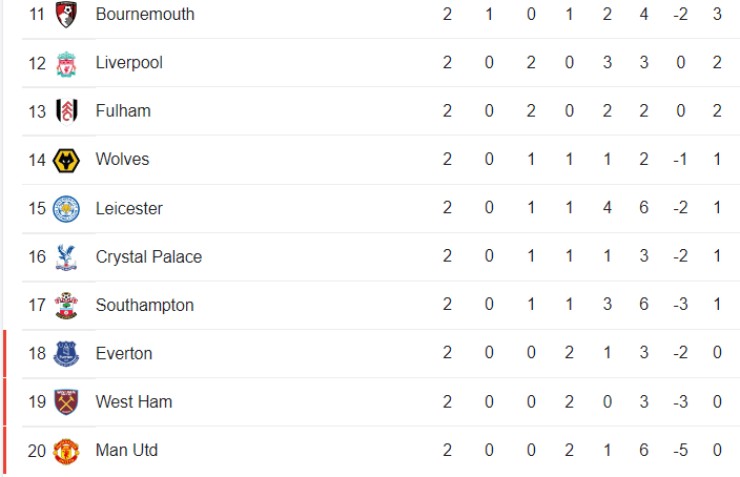The width and height of the screenshot is (740, 477).
Task: Select the West Ham team name
Action: 134,402
